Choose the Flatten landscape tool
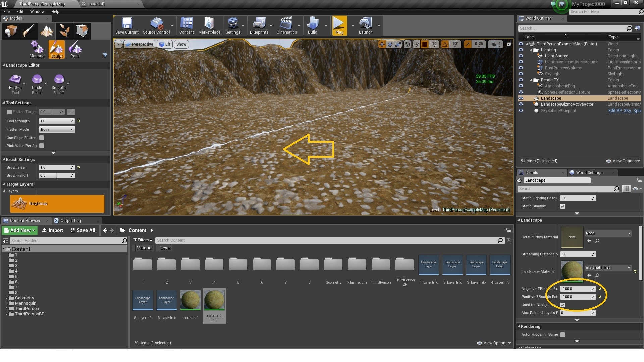 pos(15,84)
